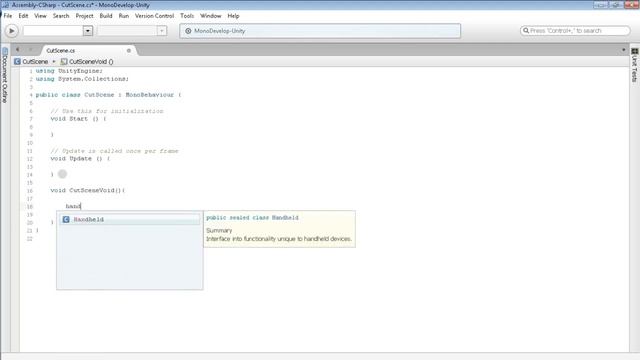Open the View menu

tap(40, 16)
